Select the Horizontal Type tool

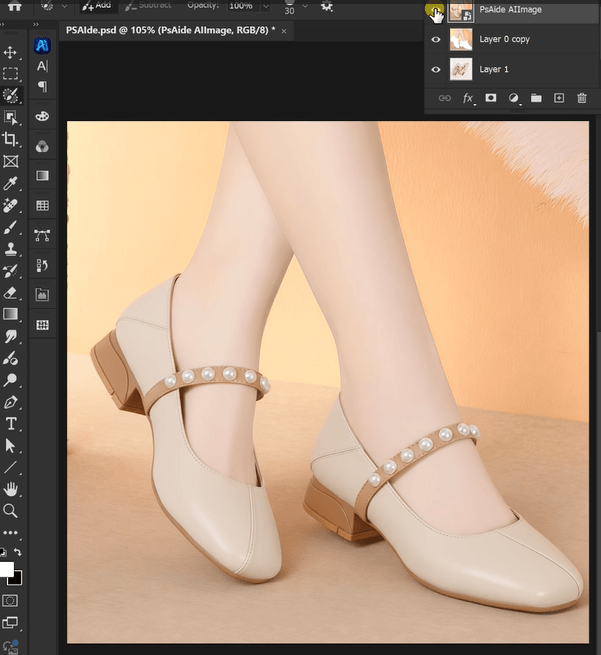(11, 424)
